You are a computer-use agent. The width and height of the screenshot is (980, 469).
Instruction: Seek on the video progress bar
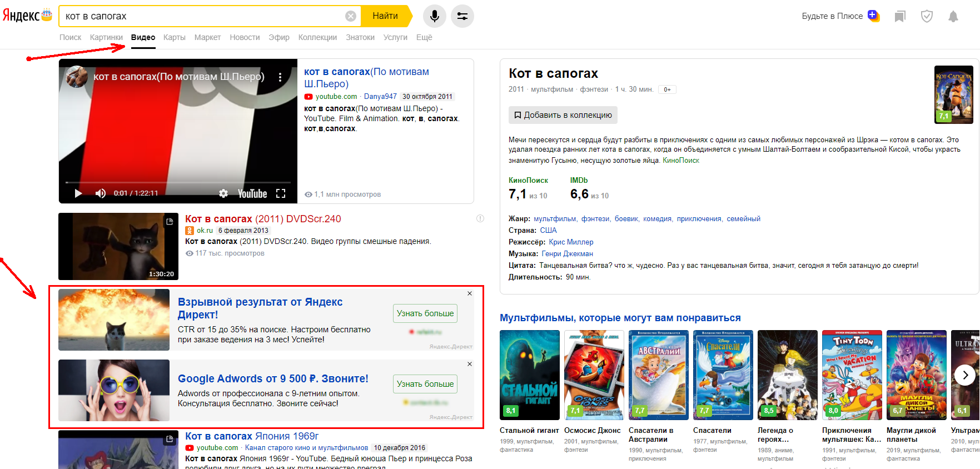coord(178,182)
